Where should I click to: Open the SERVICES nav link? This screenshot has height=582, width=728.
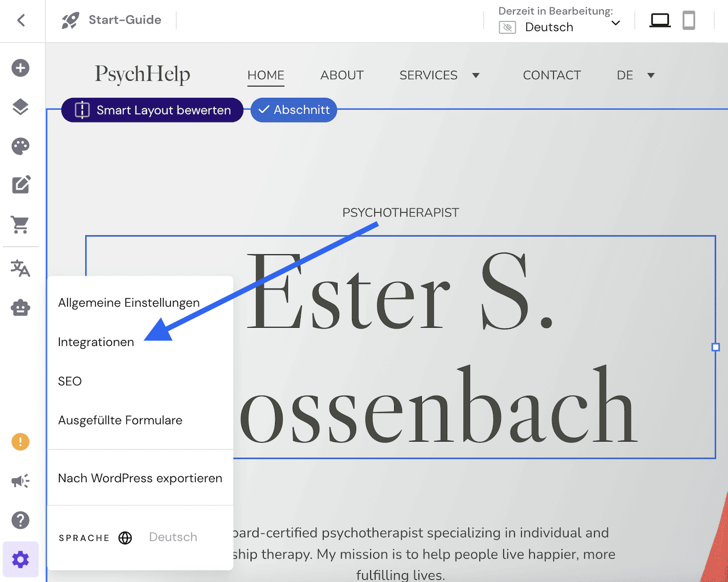coord(428,75)
